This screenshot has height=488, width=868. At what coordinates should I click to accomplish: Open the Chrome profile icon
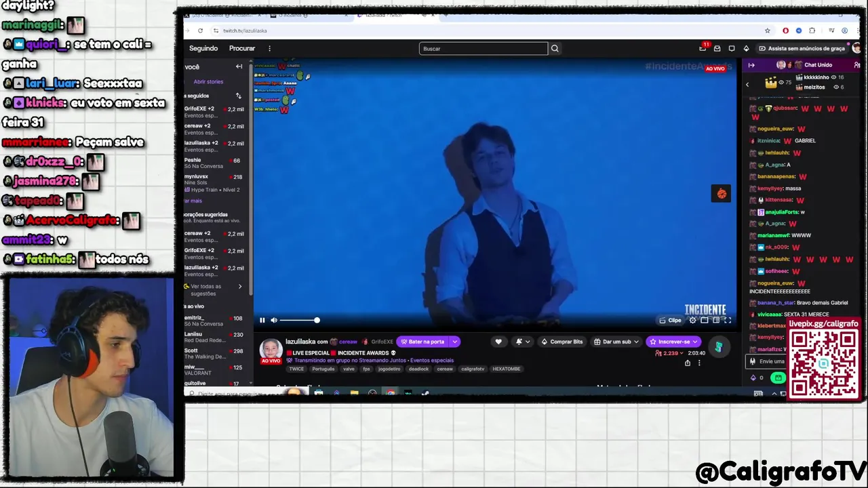(844, 30)
